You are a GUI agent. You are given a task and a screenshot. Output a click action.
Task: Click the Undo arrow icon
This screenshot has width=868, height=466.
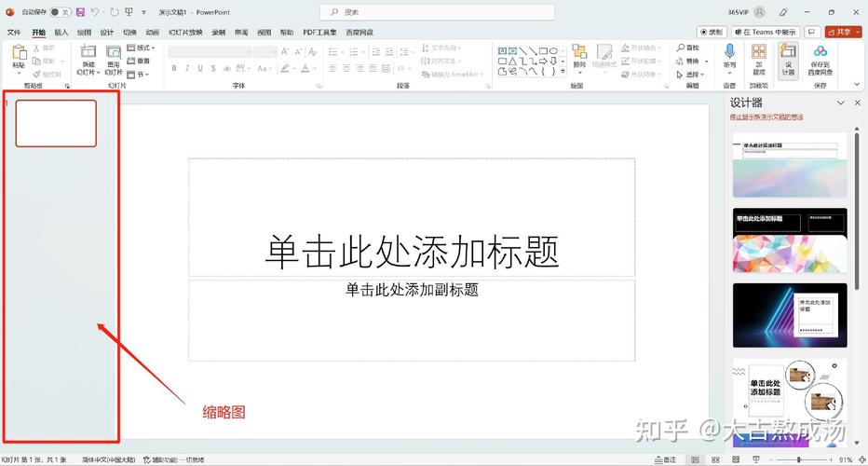(95, 11)
